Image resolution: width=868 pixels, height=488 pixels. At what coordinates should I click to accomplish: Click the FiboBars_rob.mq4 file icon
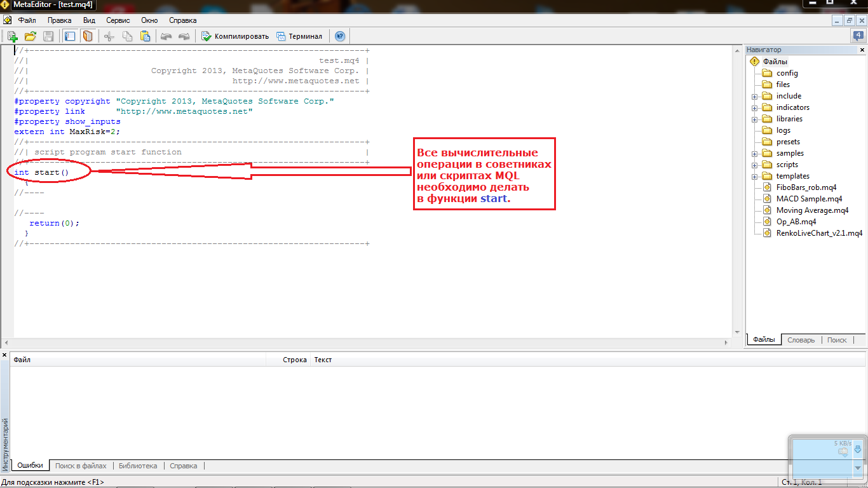[x=766, y=187]
